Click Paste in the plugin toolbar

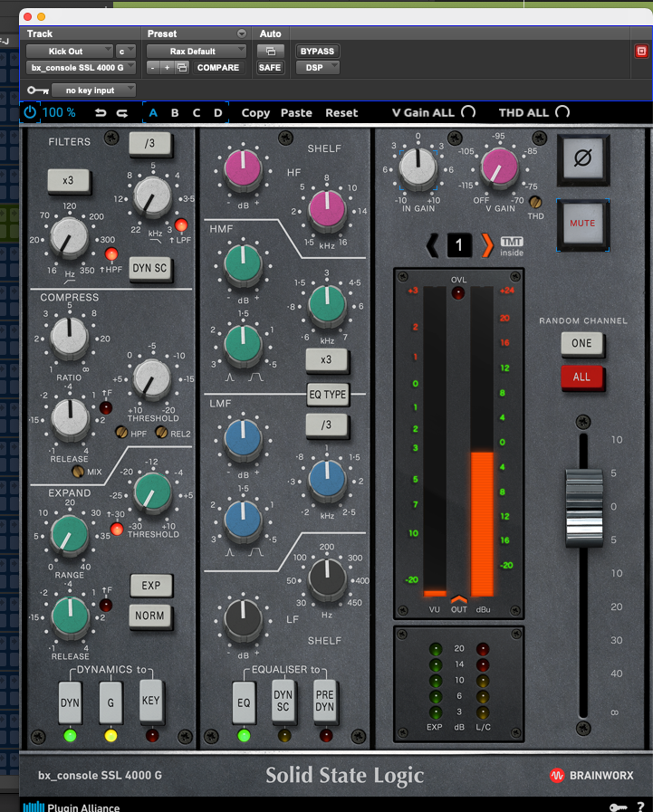296,113
